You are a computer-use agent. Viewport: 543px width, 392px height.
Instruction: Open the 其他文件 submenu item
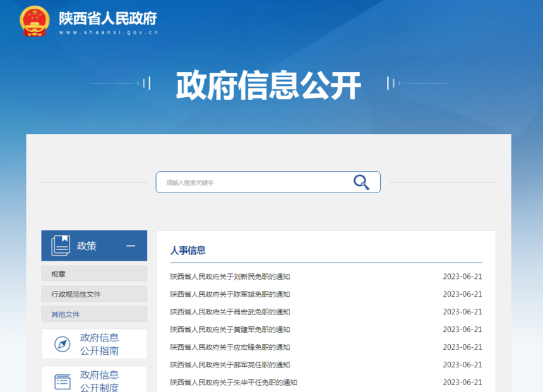(94, 314)
